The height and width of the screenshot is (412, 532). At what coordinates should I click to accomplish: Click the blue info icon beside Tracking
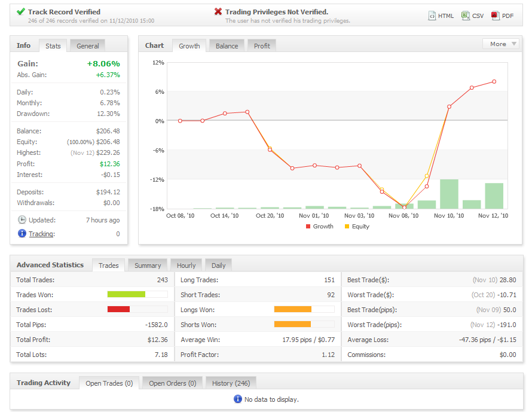click(22, 234)
